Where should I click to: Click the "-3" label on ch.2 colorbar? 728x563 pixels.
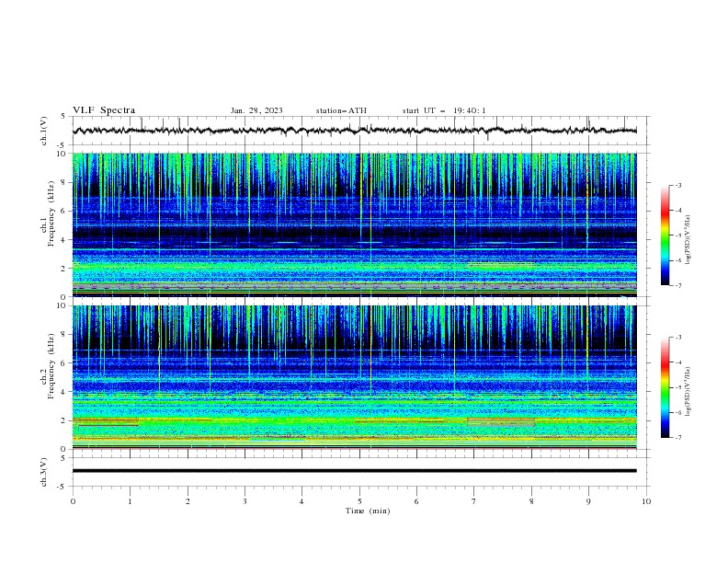pyautogui.click(x=677, y=338)
